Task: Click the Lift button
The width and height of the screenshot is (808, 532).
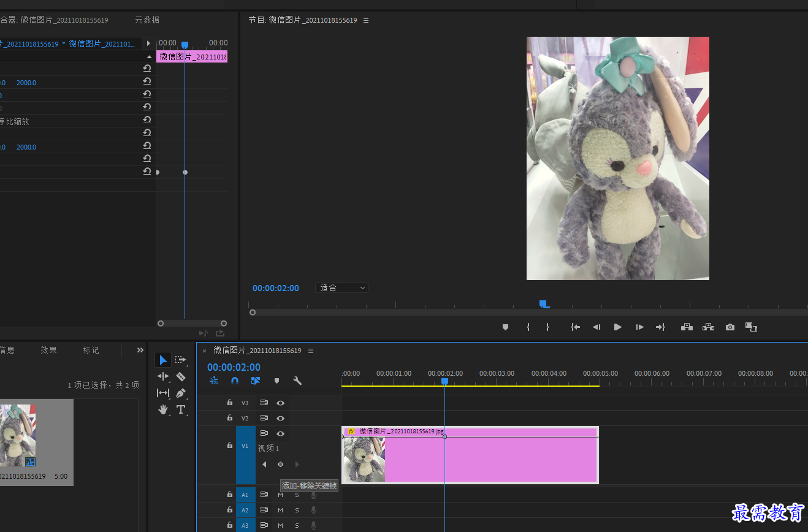Action: click(687, 327)
